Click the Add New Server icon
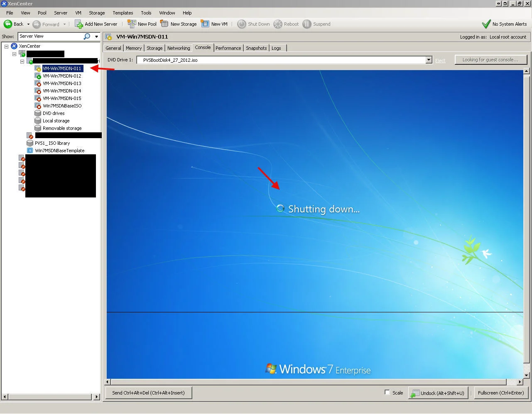Screen dimensions: 532x414 click(79, 24)
